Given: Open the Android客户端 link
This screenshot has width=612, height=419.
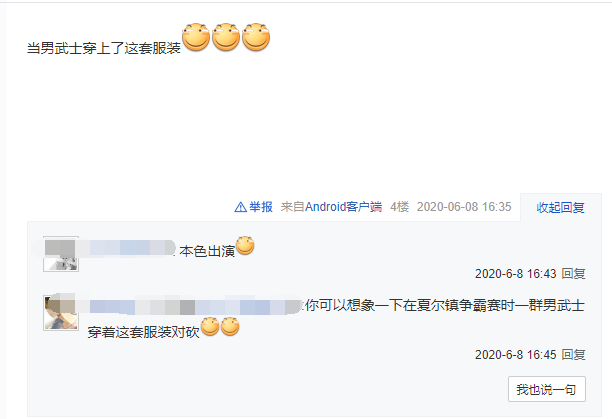Looking at the screenshot, I should pyautogui.click(x=343, y=207).
